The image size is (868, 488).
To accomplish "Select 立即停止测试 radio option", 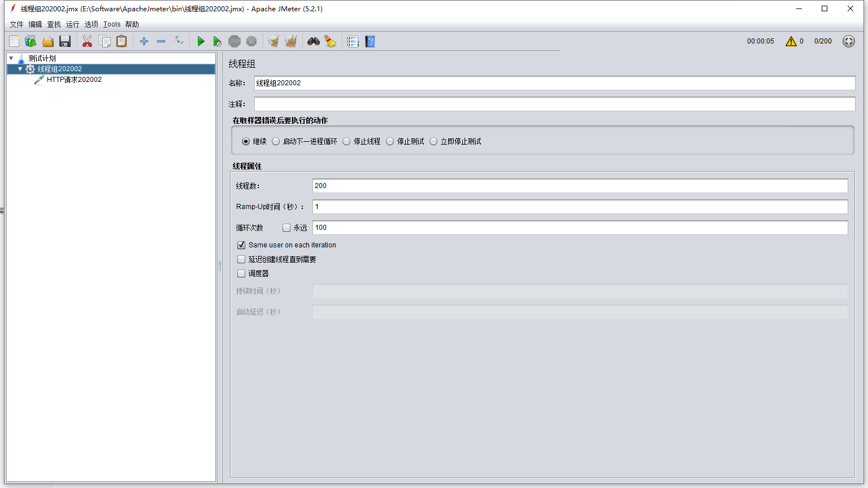I will [433, 141].
